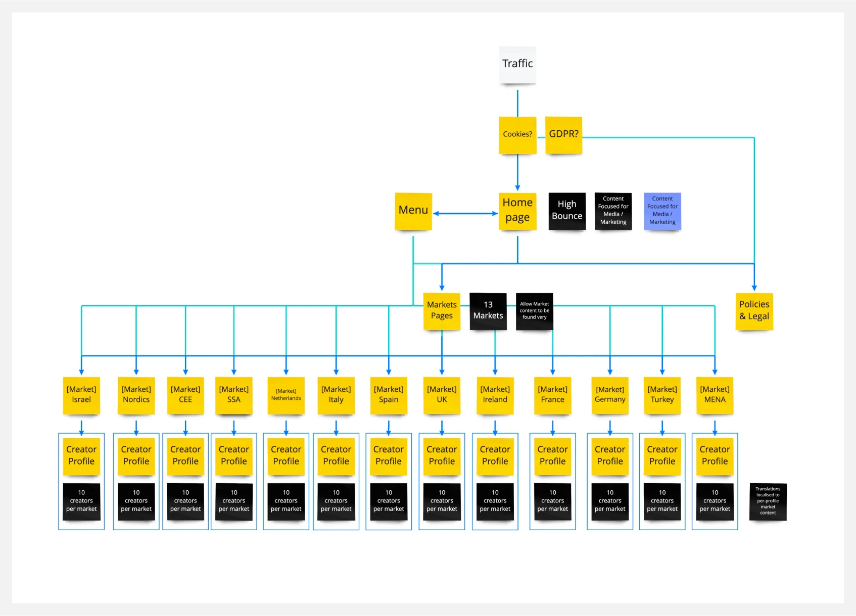Click Creator Profile note under CEE market
The image size is (856, 616).
[x=185, y=457]
